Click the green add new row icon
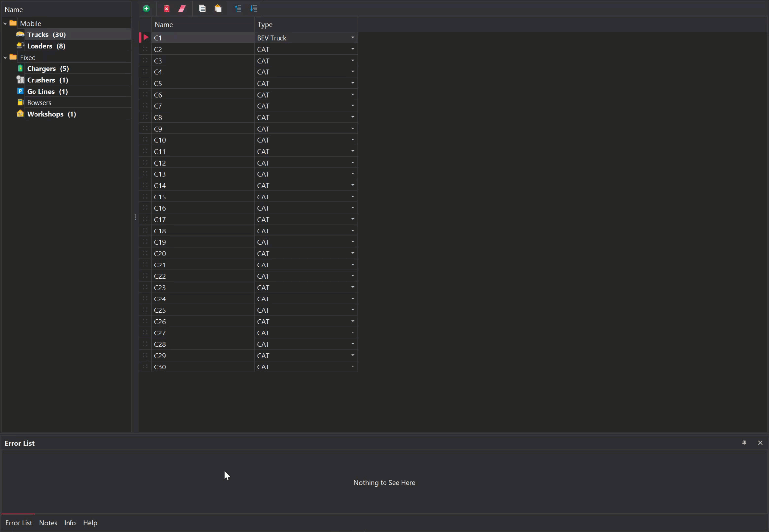Viewport: 769px width, 532px height. pos(146,8)
